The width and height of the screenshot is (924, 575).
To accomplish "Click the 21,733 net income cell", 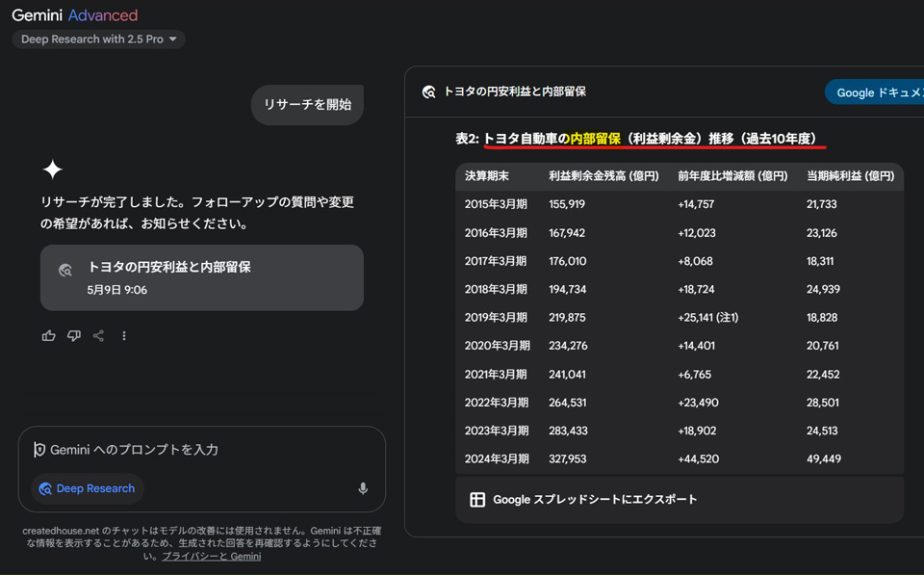I will pos(821,204).
